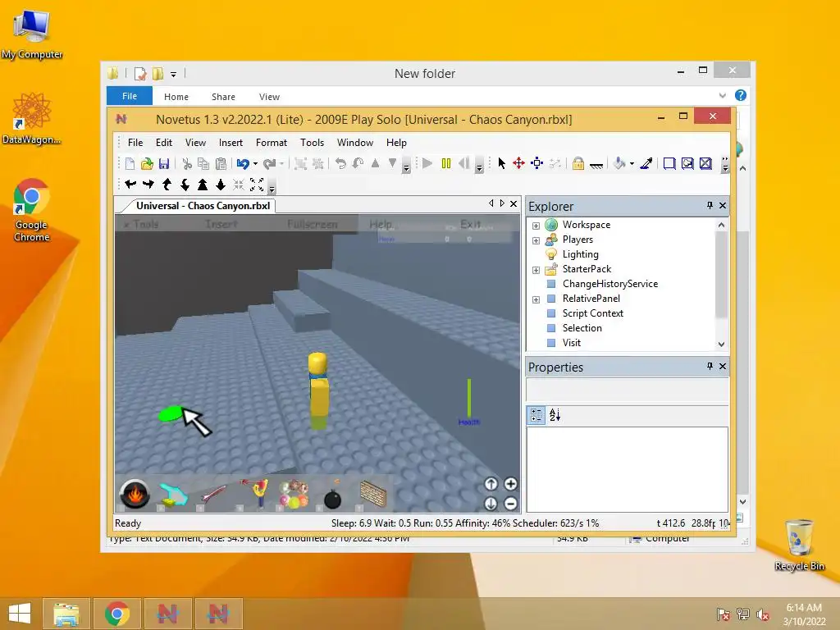The image size is (840, 630).
Task: Create a new document with New icon
Action: (130, 163)
